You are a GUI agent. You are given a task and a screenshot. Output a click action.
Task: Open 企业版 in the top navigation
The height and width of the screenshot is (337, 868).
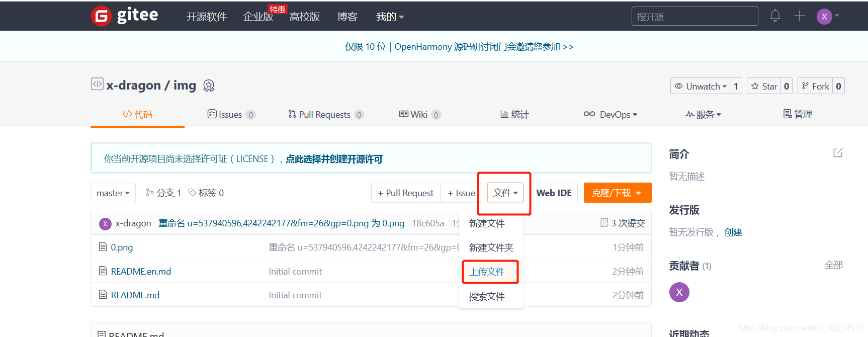pyautogui.click(x=258, y=17)
